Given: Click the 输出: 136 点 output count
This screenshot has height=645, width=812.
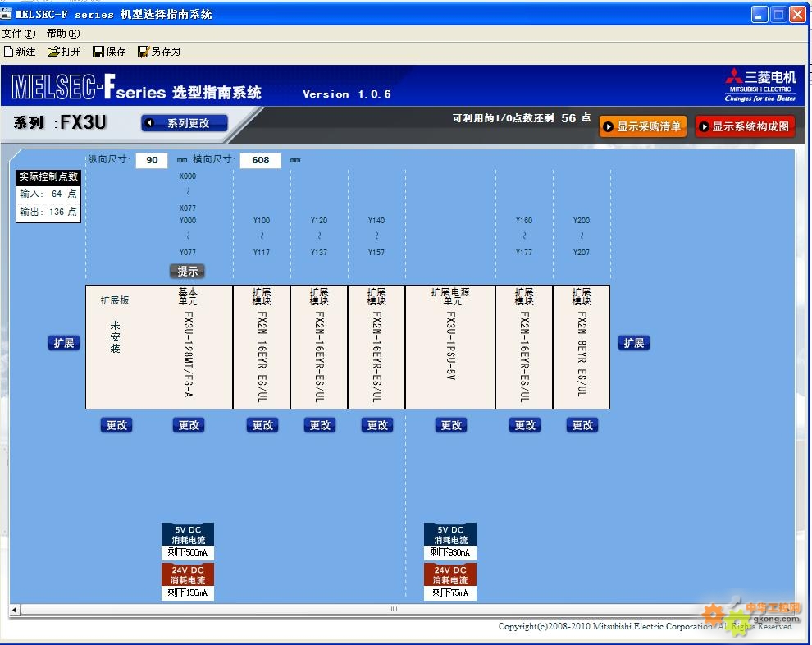Looking at the screenshot, I should tap(48, 212).
